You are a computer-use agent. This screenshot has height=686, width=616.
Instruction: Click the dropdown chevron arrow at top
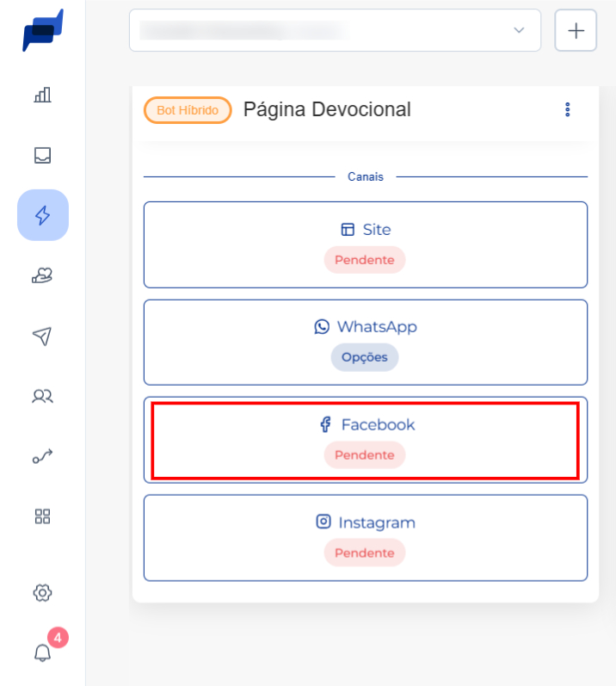(x=519, y=30)
